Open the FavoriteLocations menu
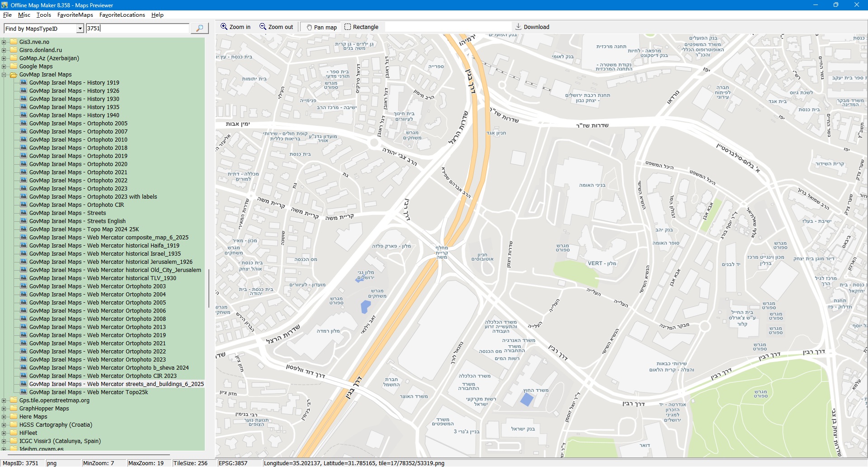 pos(122,15)
